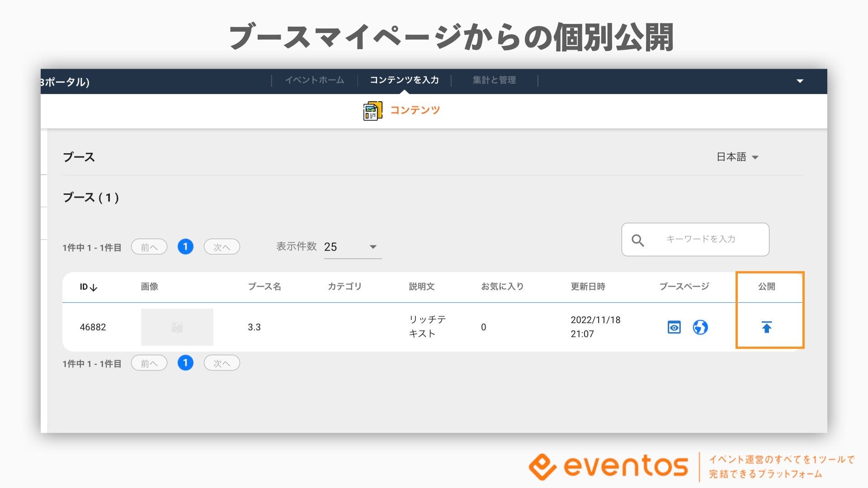The height and width of the screenshot is (488, 868).
Task: Open booth page globe icon
Action: coord(700,327)
